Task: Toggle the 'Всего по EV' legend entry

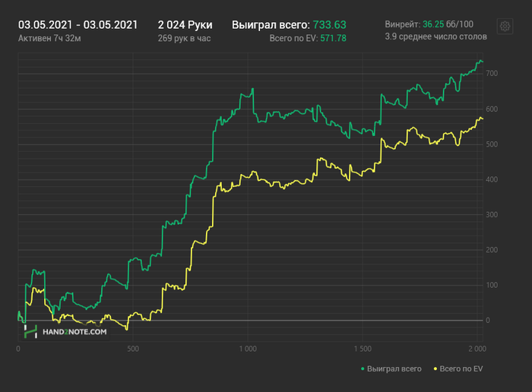Action: click(458, 368)
